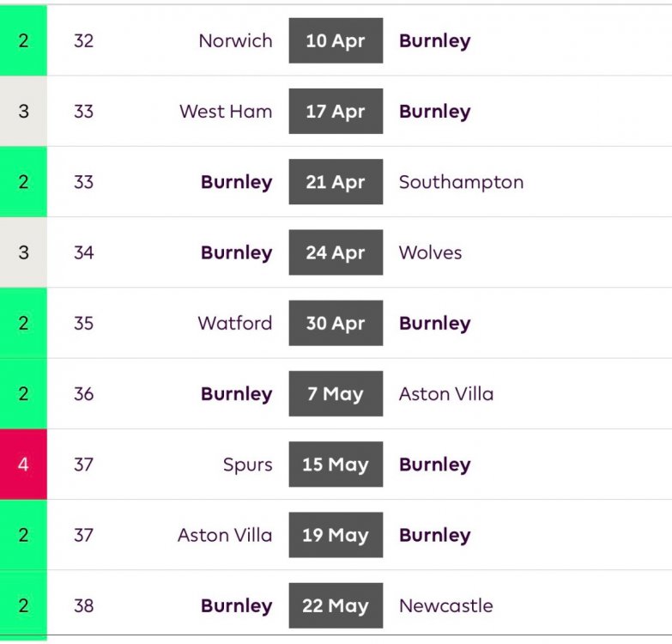This screenshot has height=644, width=672.
Task: Click Aston Villa in the 19 May fixture
Action: (x=225, y=535)
